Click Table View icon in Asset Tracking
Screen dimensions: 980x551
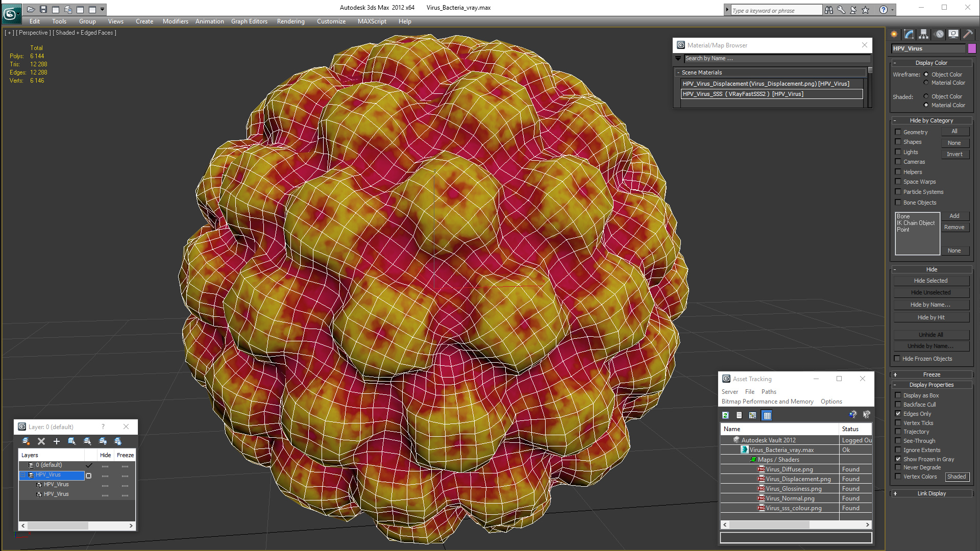point(767,415)
